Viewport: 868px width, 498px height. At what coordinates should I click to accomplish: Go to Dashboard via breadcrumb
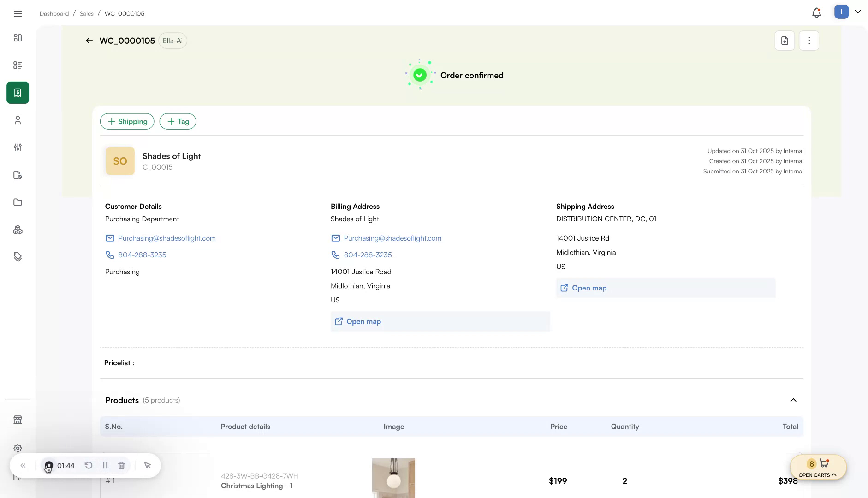tap(54, 13)
